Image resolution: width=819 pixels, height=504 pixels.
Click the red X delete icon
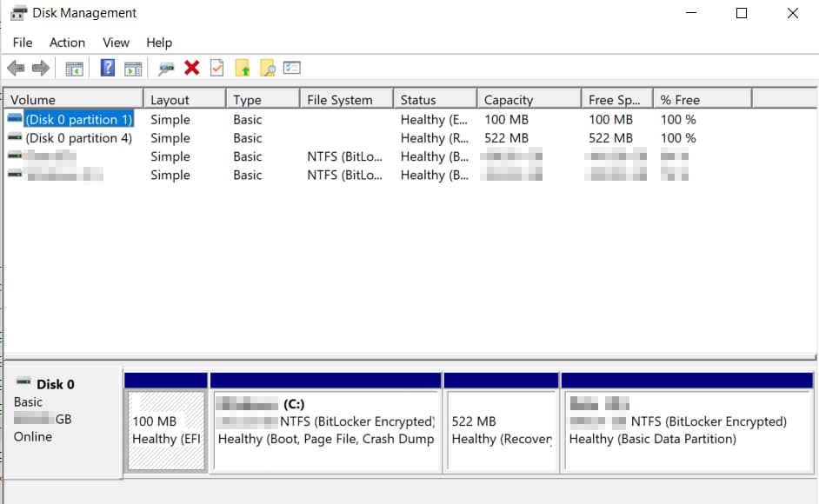pos(192,68)
